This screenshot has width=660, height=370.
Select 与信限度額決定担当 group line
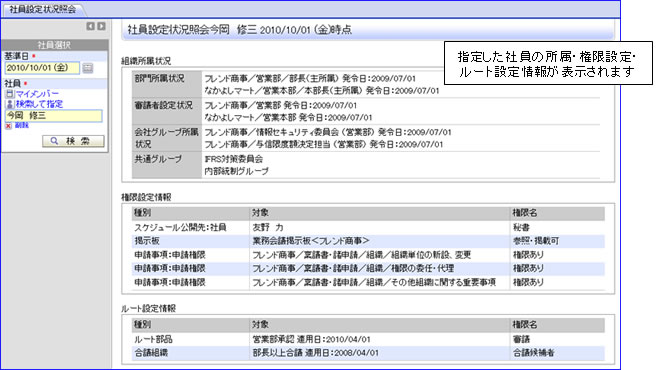tap(324, 144)
